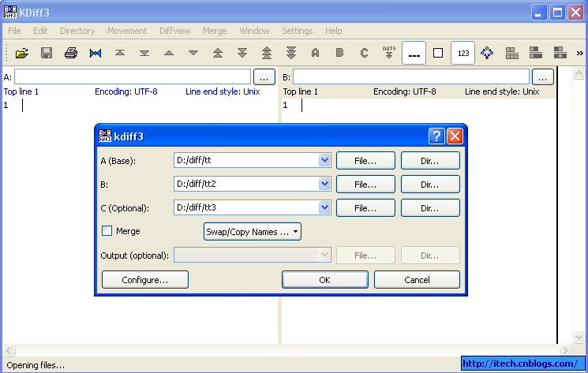
Task: Click the Configure... button
Action: point(145,280)
